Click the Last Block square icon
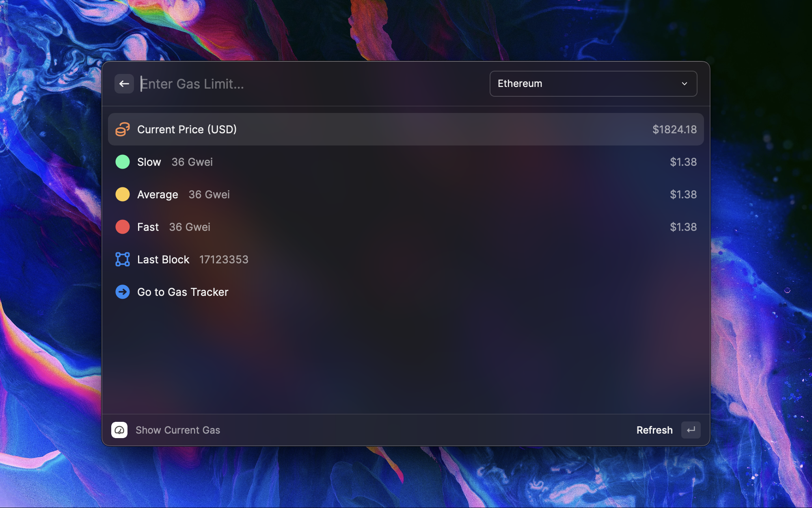The height and width of the screenshot is (508, 812). (123, 259)
